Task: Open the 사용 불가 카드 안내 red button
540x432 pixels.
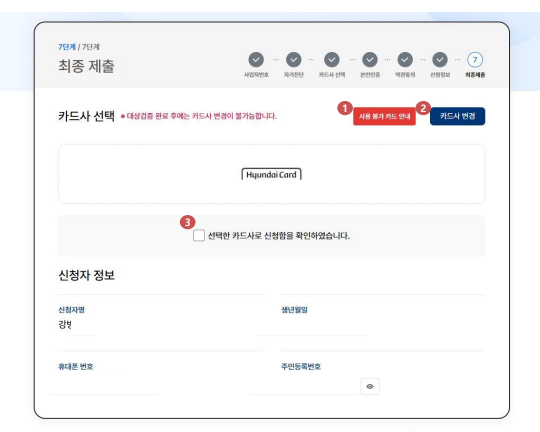Action: point(384,116)
